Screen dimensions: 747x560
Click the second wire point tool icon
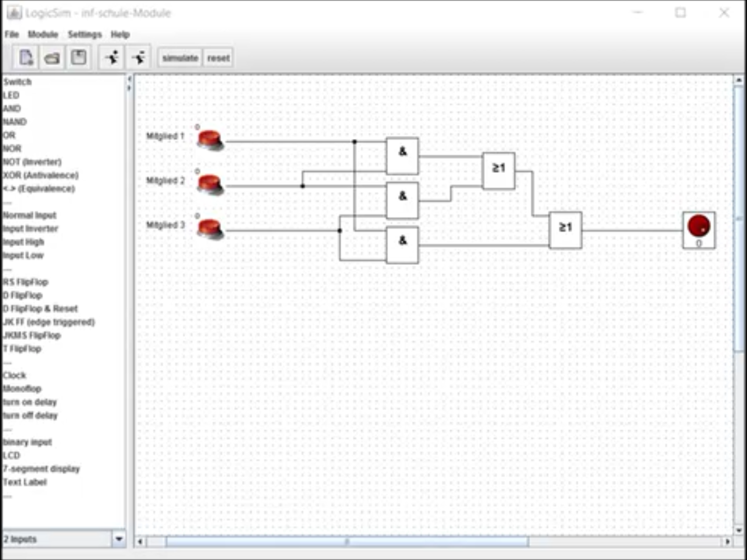tap(139, 58)
